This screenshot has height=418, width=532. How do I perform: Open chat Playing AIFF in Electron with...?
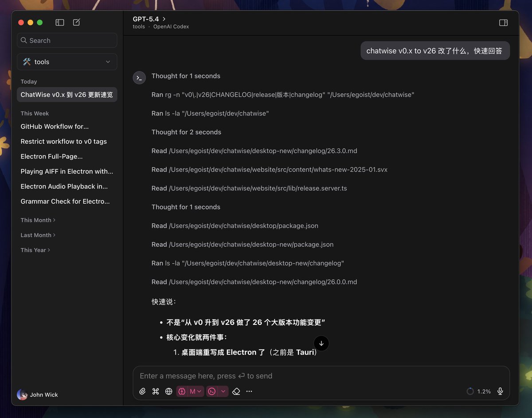67,171
